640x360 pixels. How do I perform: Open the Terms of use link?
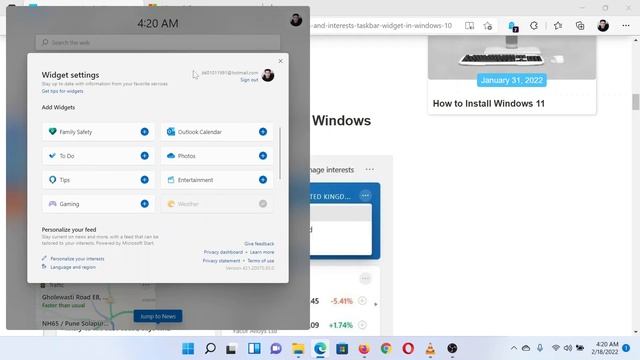261,260
